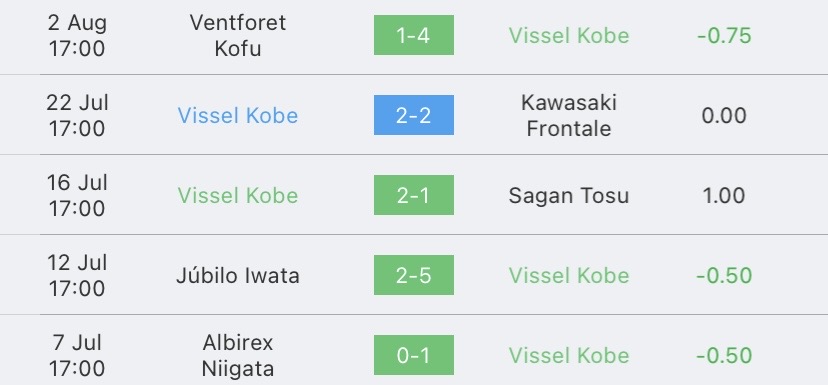828x385 pixels.
Task: Click Albirex Niigata team name
Action: pyautogui.click(x=238, y=355)
